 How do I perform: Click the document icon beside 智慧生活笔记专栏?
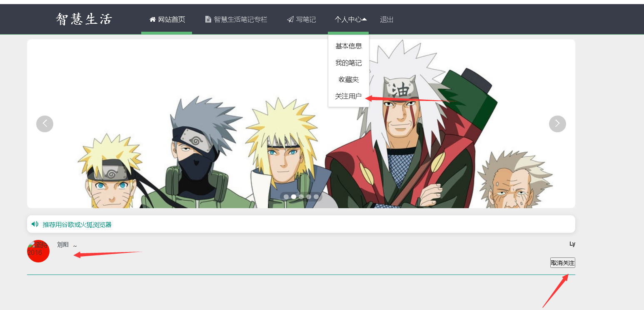pos(208,19)
